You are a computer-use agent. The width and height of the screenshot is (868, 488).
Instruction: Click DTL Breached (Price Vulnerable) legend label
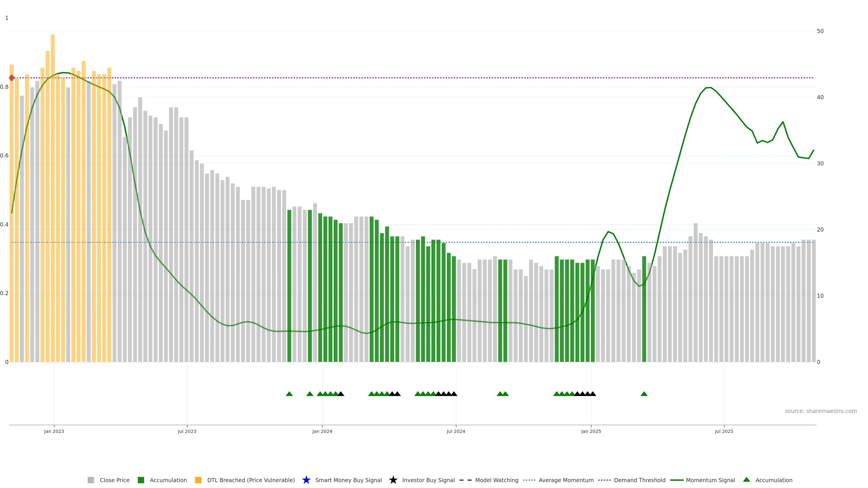pyautogui.click(x=251, y=480)
